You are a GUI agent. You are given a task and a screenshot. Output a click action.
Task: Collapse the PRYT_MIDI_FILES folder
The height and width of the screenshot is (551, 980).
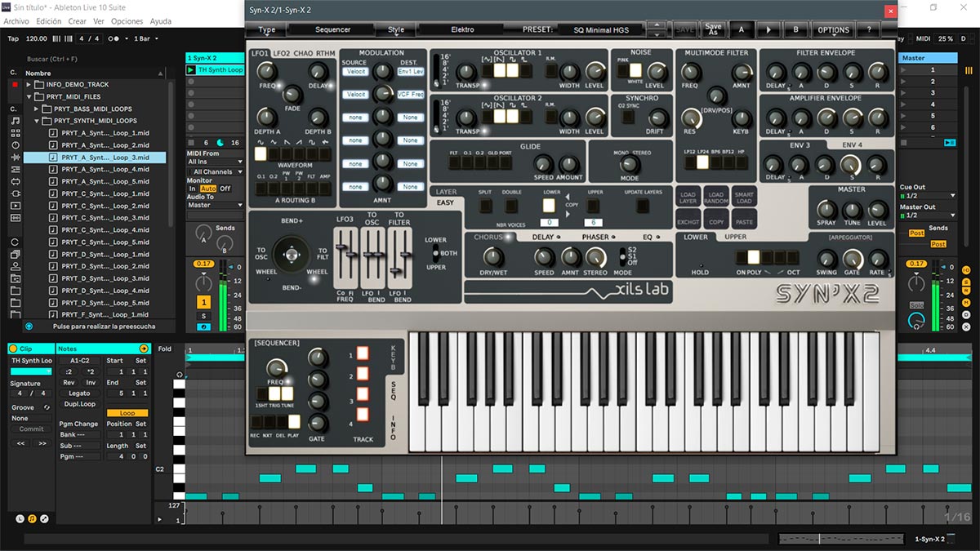29,96
